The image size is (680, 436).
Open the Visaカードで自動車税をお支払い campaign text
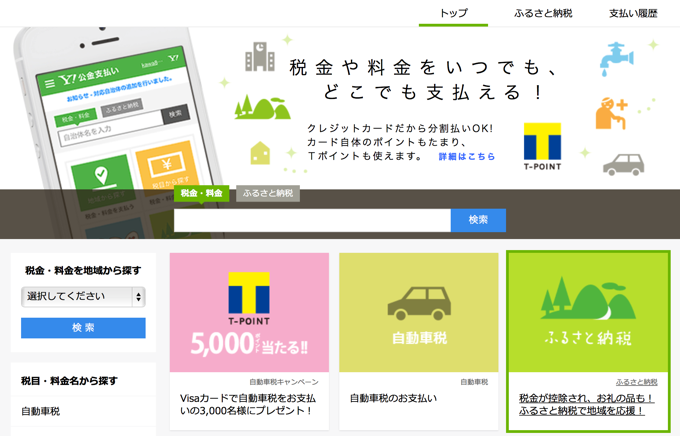click(248, 404)
